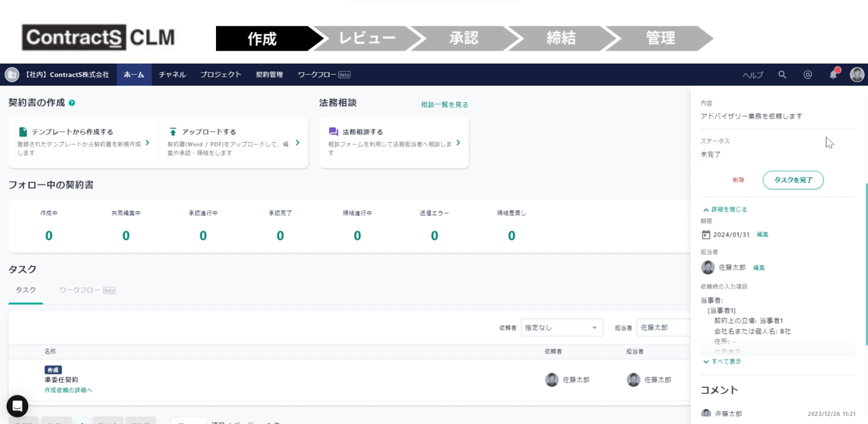868x424 pixels.
Task: Open the 契約管理 menu
Action: (x=269, y=75)
